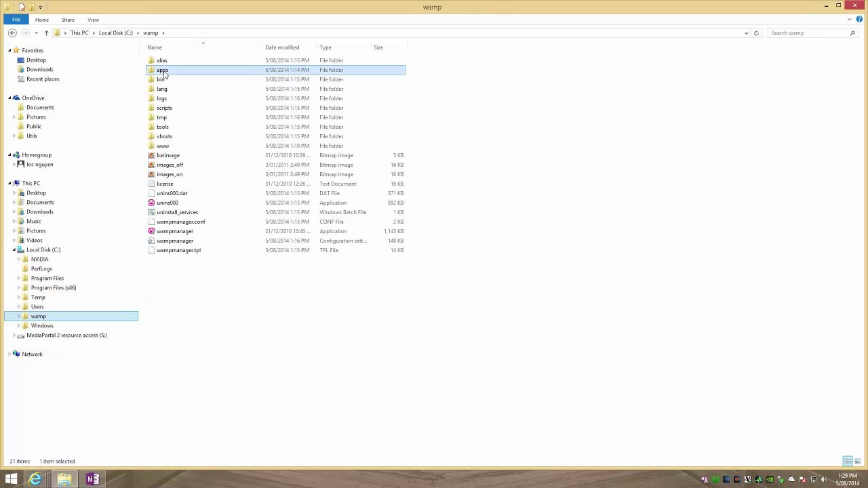Open the recent locations dropdown arrow
This screenshot has height=488, width=868.
[37, 33]
